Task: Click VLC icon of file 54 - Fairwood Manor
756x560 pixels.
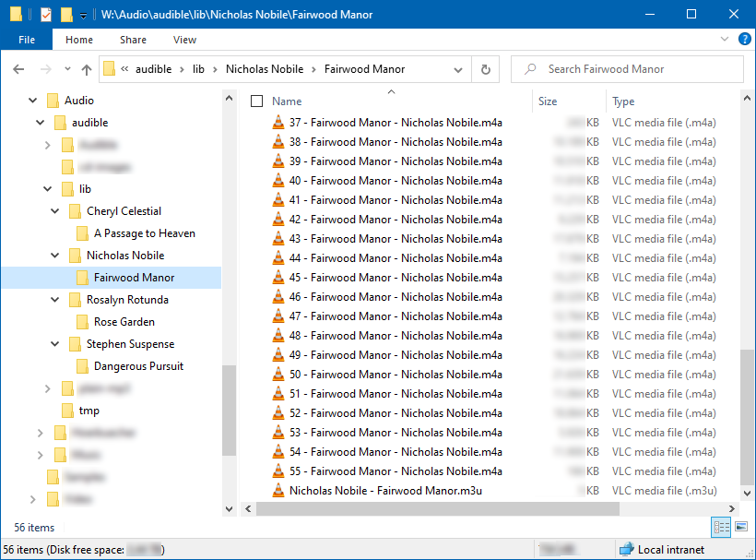Action: [278, 452]
